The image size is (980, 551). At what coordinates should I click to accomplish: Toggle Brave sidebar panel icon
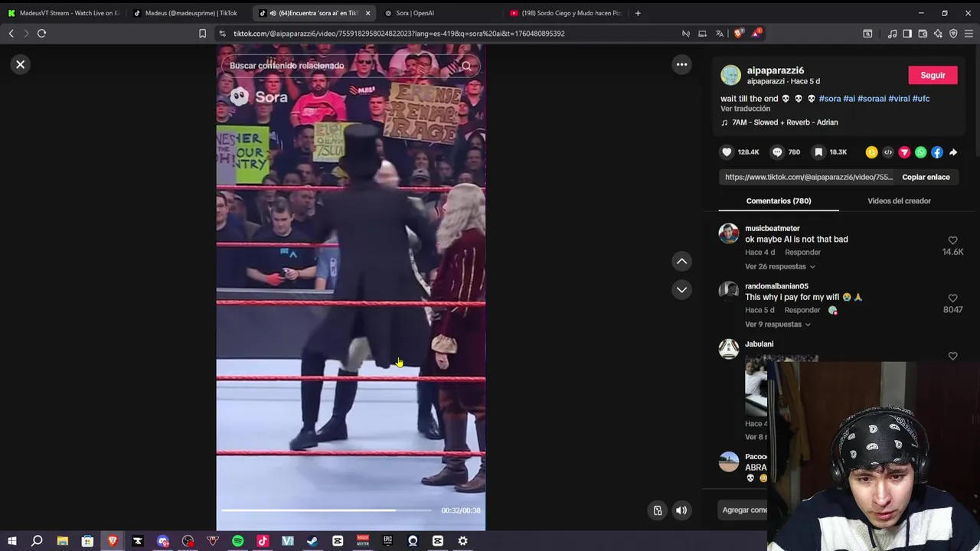point(907,34)
